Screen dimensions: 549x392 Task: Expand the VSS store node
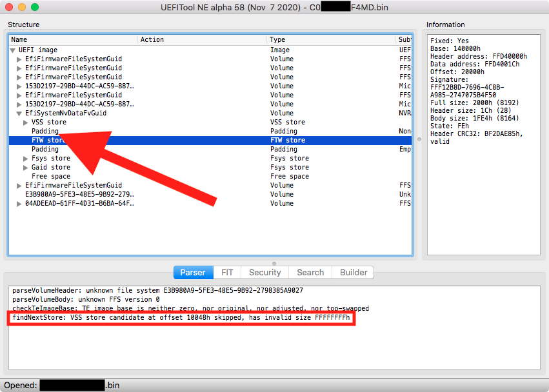[x=26, y=122]
